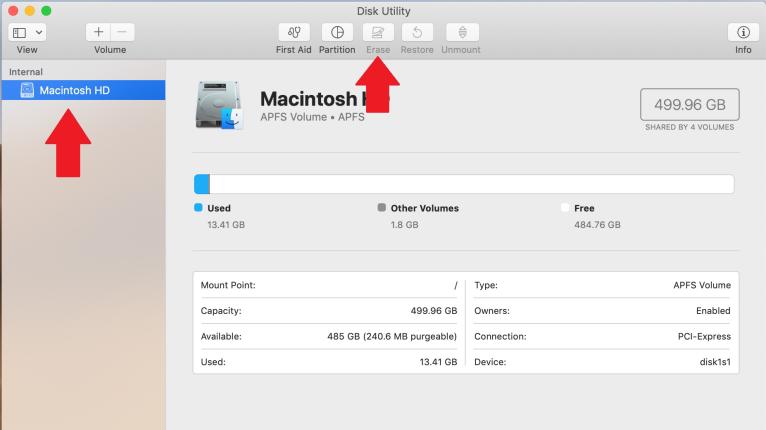Click the First Aid stethoscope icon
This screenshot has width=766, height=430.
click(x=293, y=33)
